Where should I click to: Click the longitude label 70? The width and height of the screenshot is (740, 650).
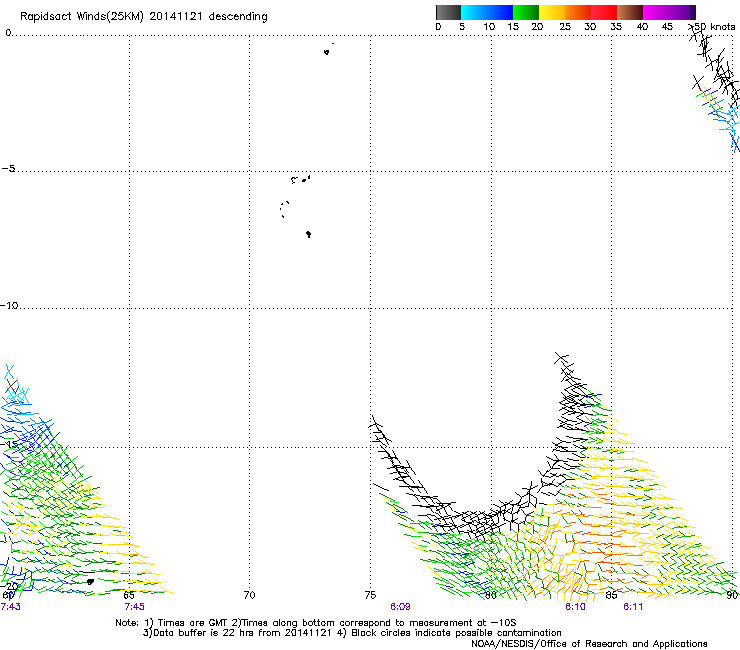point(249,595)
